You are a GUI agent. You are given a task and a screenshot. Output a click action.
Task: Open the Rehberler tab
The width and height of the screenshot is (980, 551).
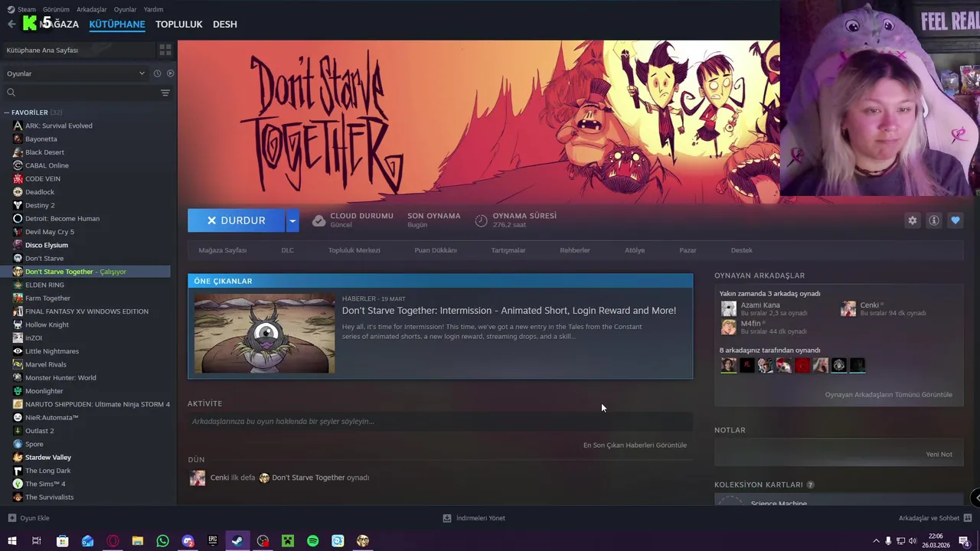tap(575, 250)
